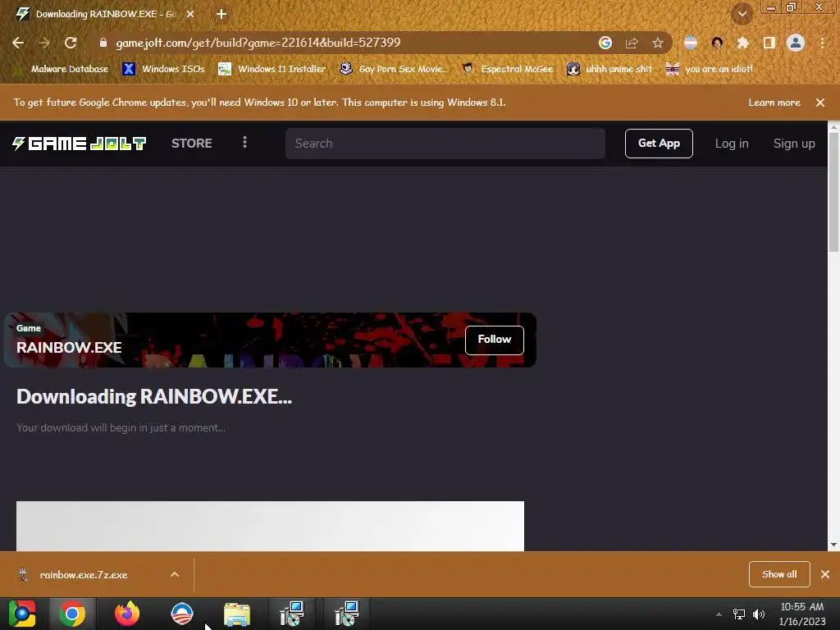
Task: Click the network tray icon
Action: point(739,614)
